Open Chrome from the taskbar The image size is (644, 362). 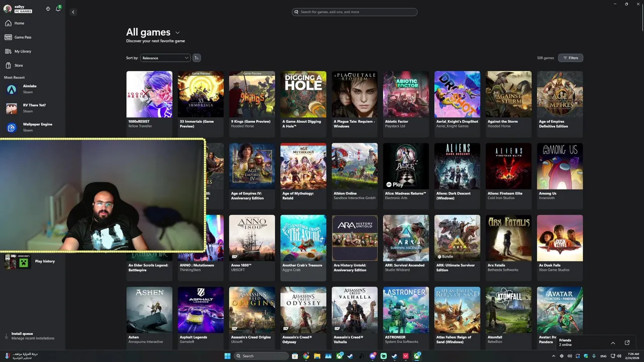(x=306, y=356)
